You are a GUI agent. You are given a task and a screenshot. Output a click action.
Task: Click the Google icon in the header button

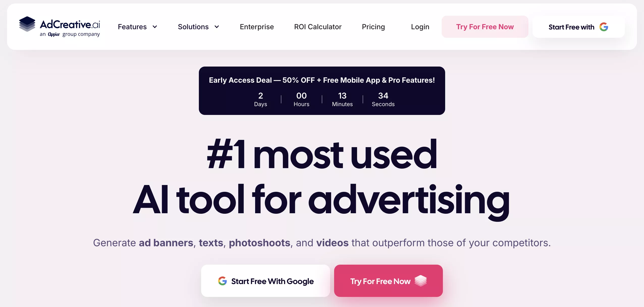tap(604, 27)
